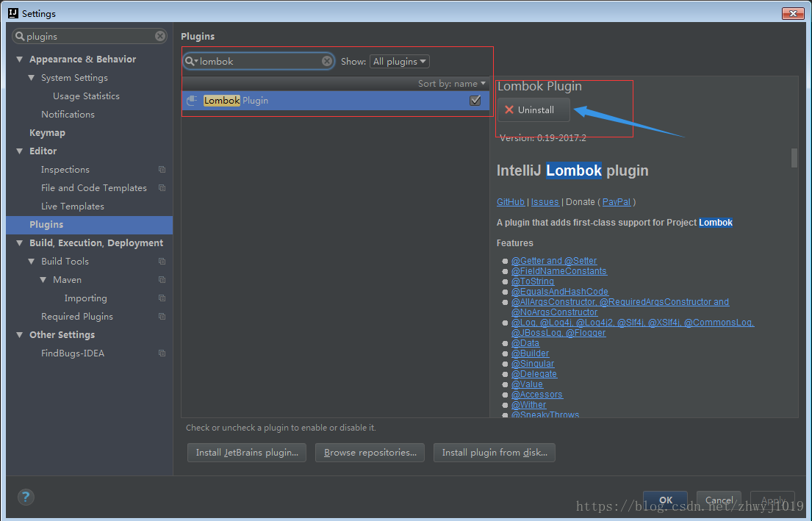Open the @Builder feature link

click(x=531, y=353)
